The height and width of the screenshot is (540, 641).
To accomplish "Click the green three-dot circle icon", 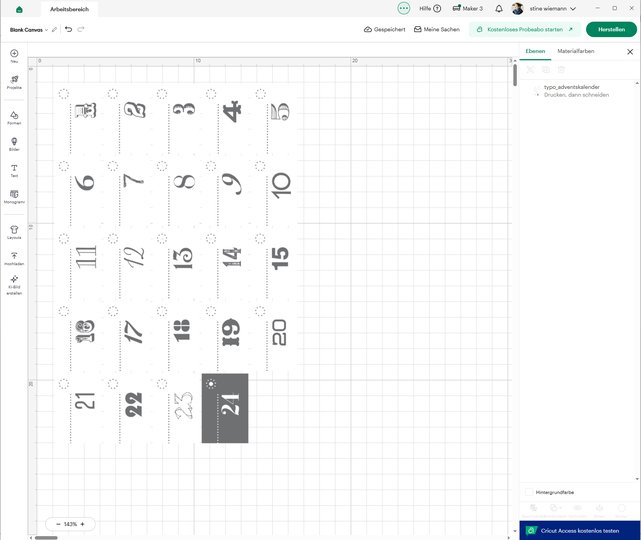I will [x=403, y=8].
